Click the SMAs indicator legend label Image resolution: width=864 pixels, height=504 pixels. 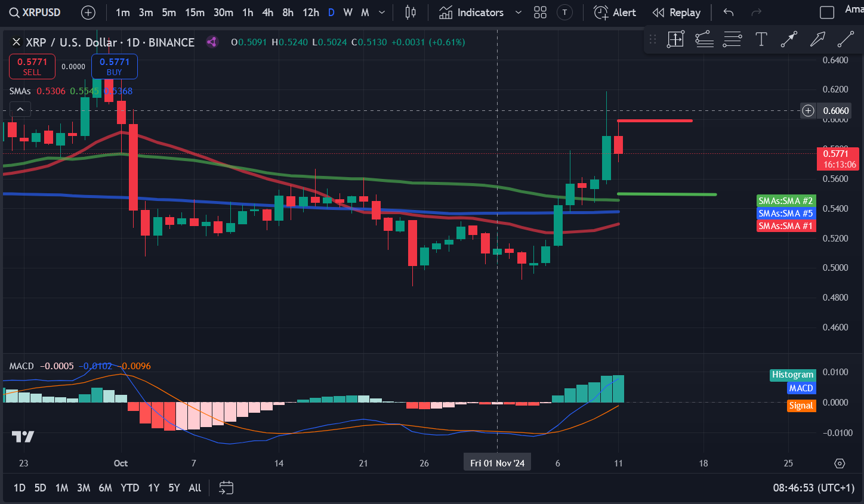pos(20,91)
